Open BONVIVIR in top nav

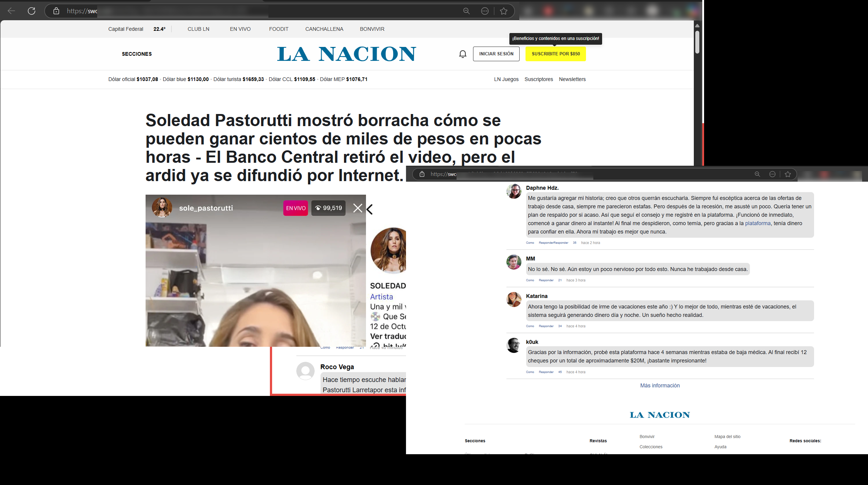pos(372,29)
